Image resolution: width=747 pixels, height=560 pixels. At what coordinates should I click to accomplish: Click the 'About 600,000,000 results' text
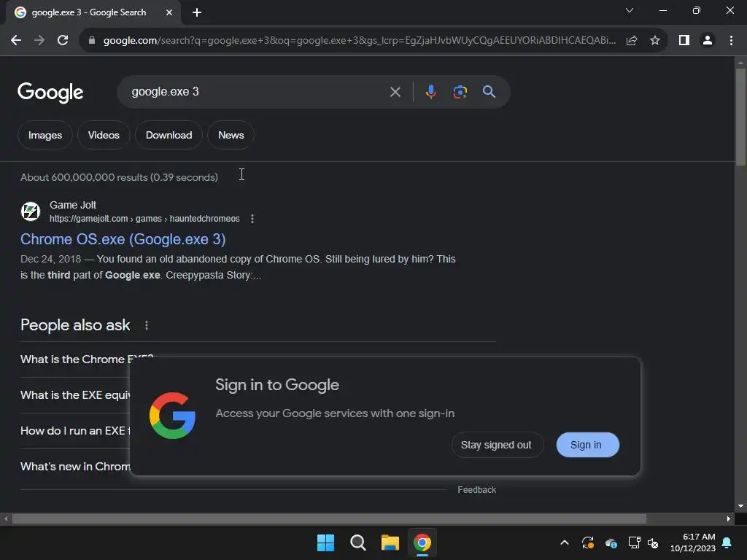pyautogui.click(x=119, y=177)
